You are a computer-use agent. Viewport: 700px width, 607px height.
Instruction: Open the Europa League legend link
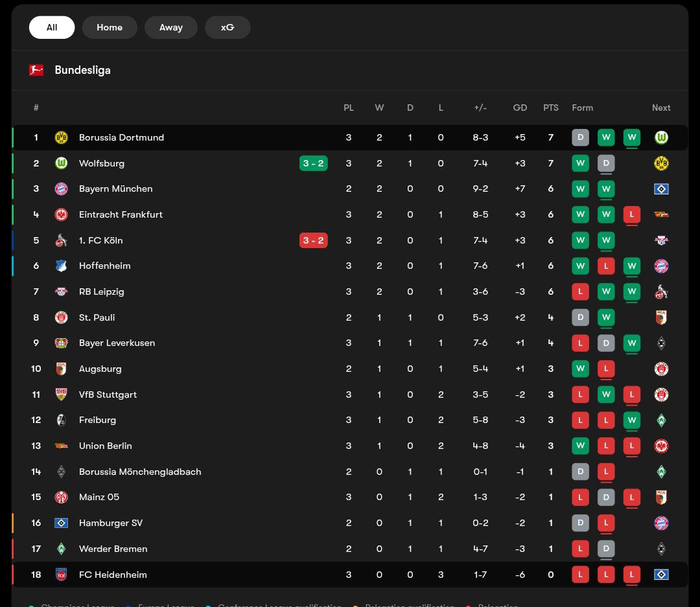[167, 604]
